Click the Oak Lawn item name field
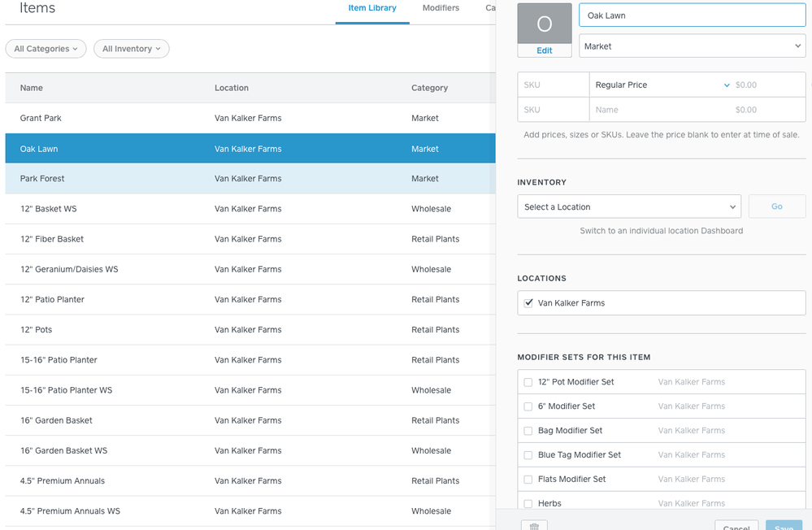This screenshot has height=530, width=812. click(692, 15)
